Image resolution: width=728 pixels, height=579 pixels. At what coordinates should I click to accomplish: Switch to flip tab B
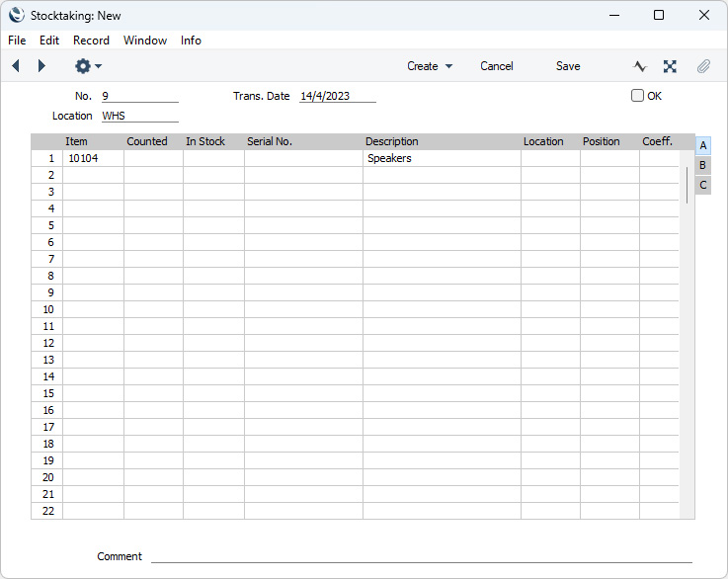point(702,165)
